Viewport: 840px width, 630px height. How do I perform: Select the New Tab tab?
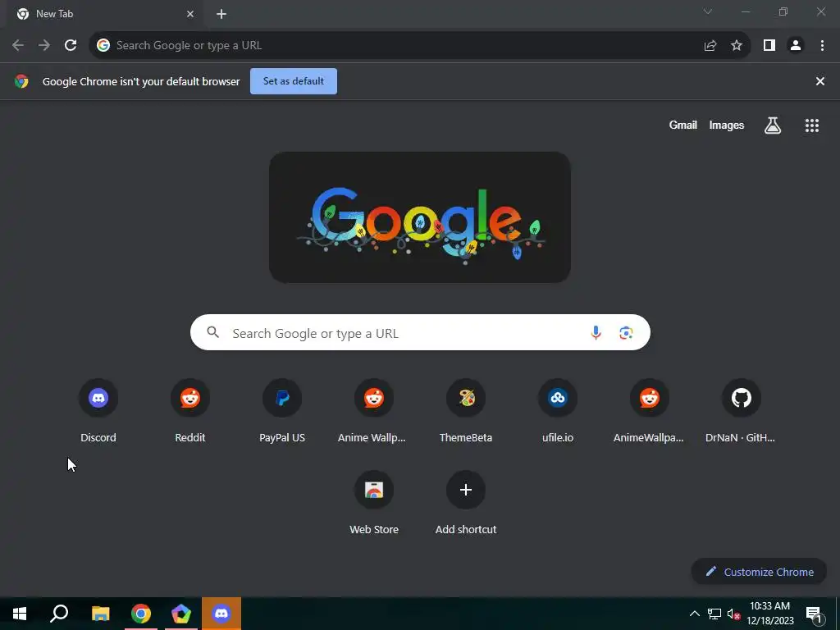(104, 15)
